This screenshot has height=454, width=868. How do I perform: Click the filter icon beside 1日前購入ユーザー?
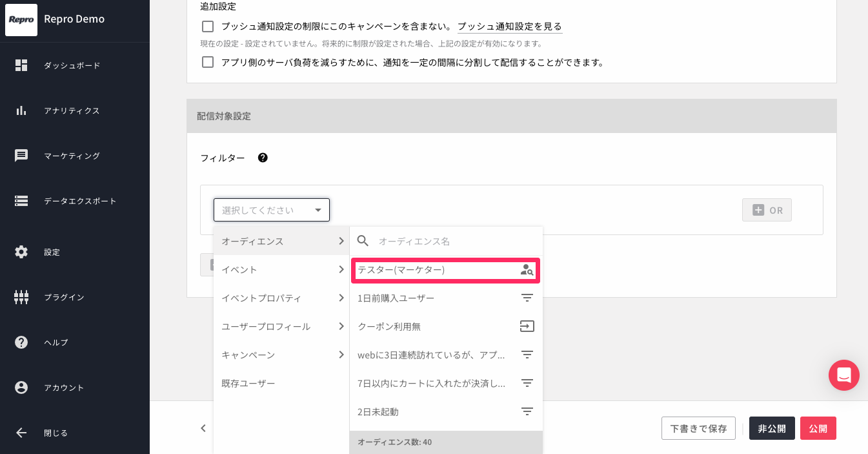coord(527,298)
